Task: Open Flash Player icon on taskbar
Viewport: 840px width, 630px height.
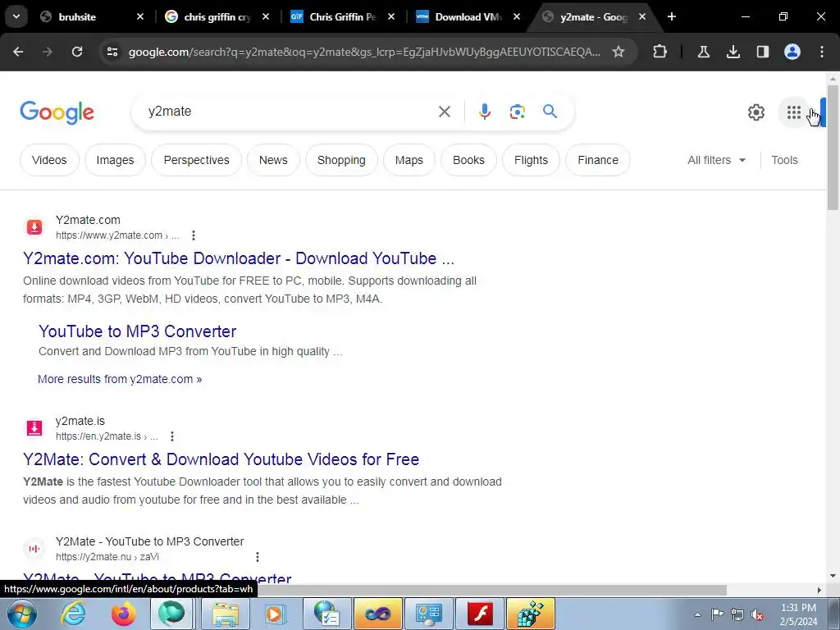Action: pyautogui.click(x=479, y=614)
